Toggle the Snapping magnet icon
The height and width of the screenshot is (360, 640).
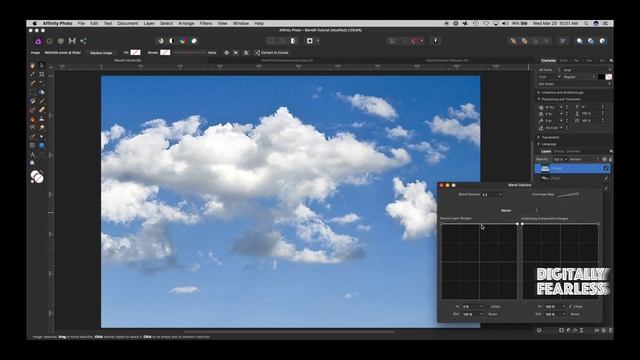415,41
